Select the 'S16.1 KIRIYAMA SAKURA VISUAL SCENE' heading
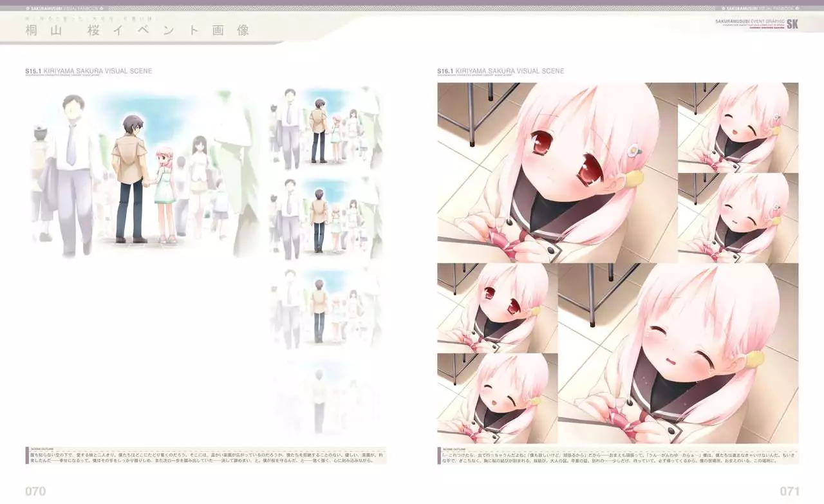824x504 pixels. coord(500,71)
